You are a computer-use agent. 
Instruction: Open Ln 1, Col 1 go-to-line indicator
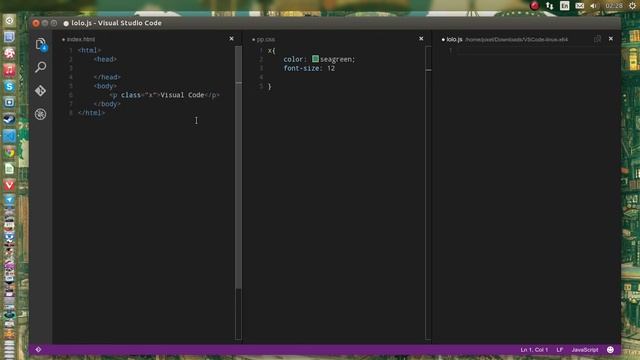pos(534,350)
